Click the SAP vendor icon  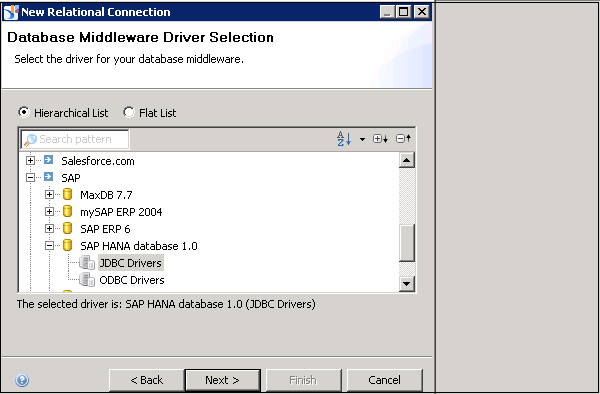click(x=49, y=177)
